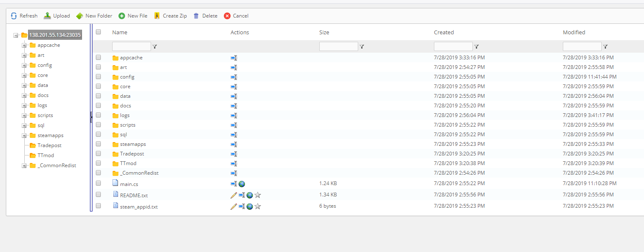
Task: Click the pencil edit icon for steam_appid.txt
Action: coord(233,206)
